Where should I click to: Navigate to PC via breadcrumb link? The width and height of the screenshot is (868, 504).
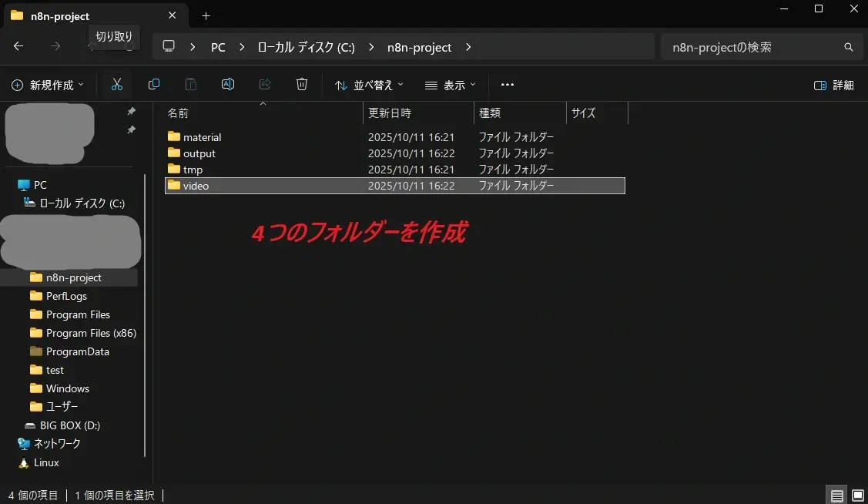[217, 47]
